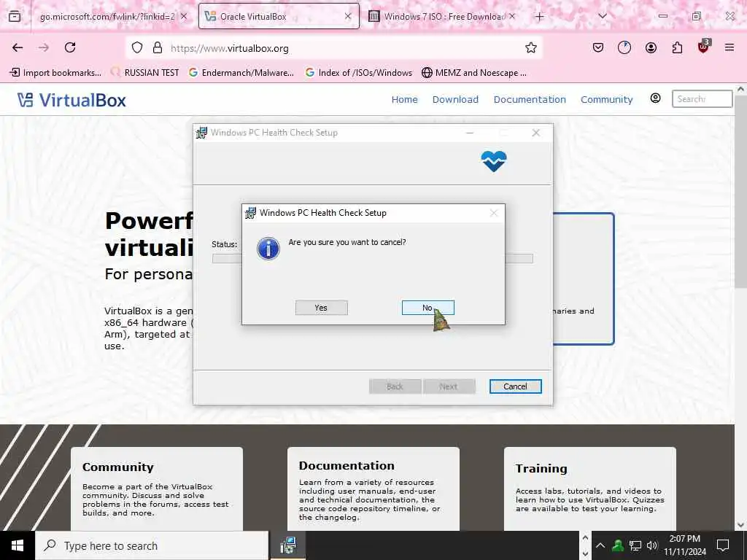This screenshot has height=560, width=747.
Task: Show hidden system tray icons
Action: click(600, 545)
